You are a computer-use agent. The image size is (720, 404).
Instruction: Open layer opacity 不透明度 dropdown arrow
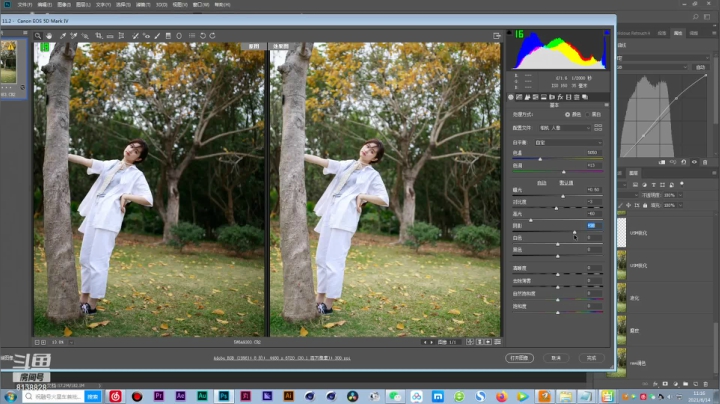[680, 195]
